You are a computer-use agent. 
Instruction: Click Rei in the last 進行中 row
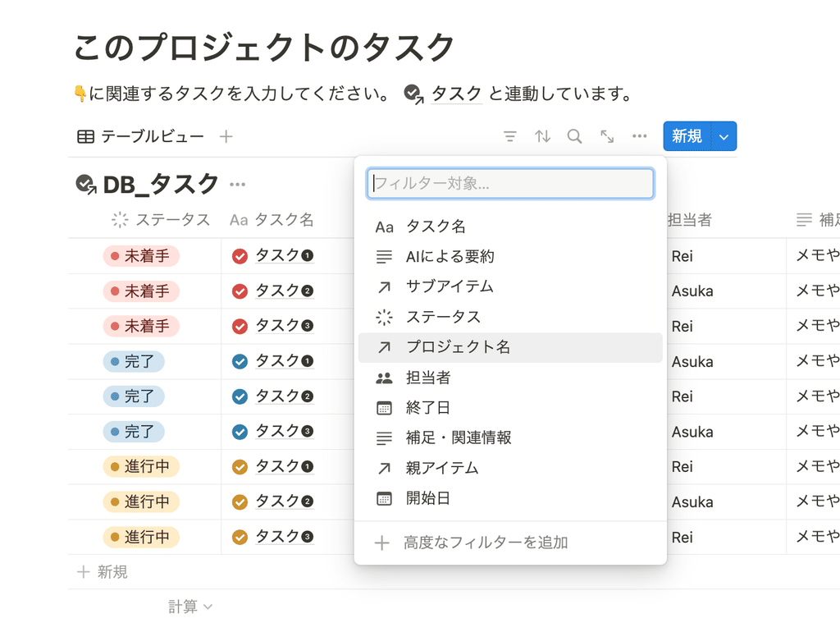[682, 537]
